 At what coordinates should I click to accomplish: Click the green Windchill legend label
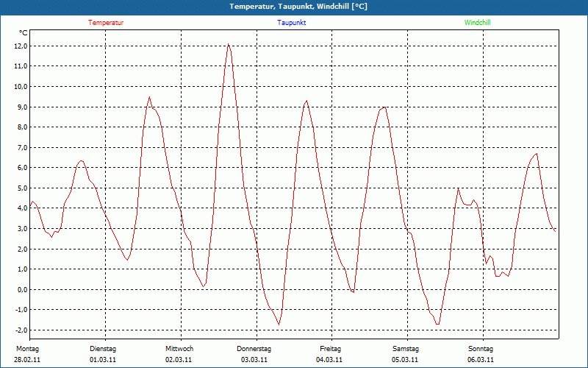pos(477,23)
